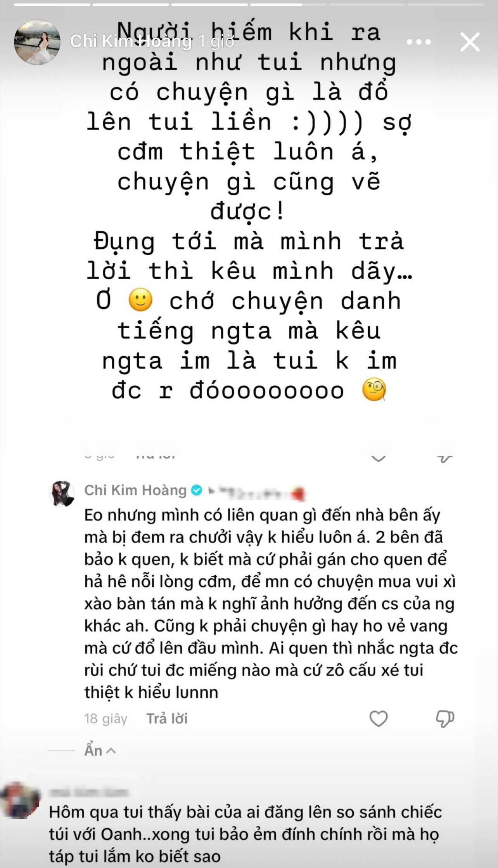
Task: Click the smiley emoji in the story text
Action: [x=140, y=300]
